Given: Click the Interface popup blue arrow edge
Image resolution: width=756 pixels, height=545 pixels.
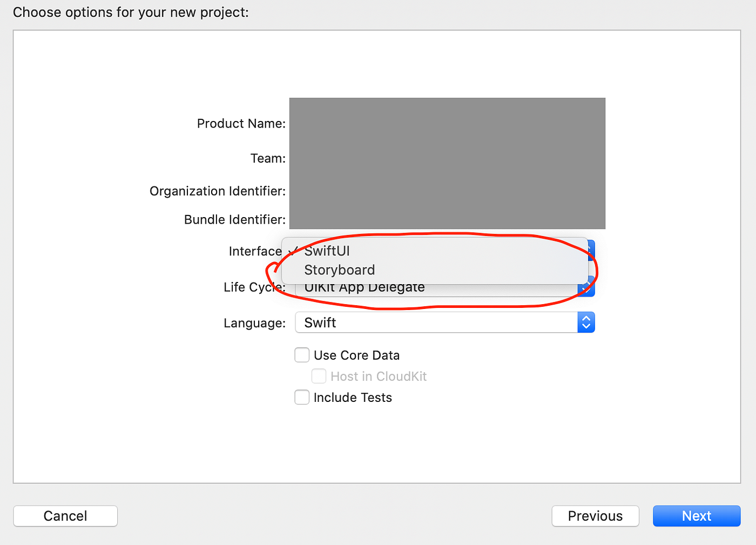Looking at the screenshot, I should [x=591, y=250].
